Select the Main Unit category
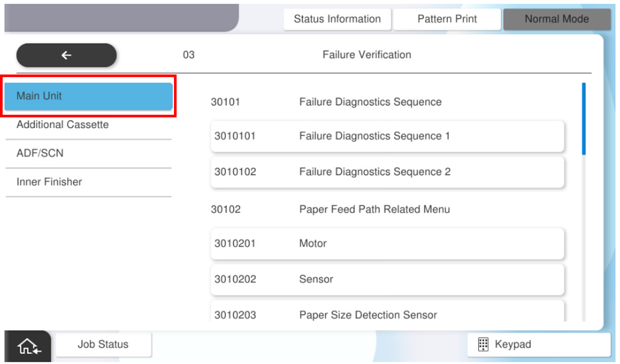The image size is (620, 364). click(88, 96)
